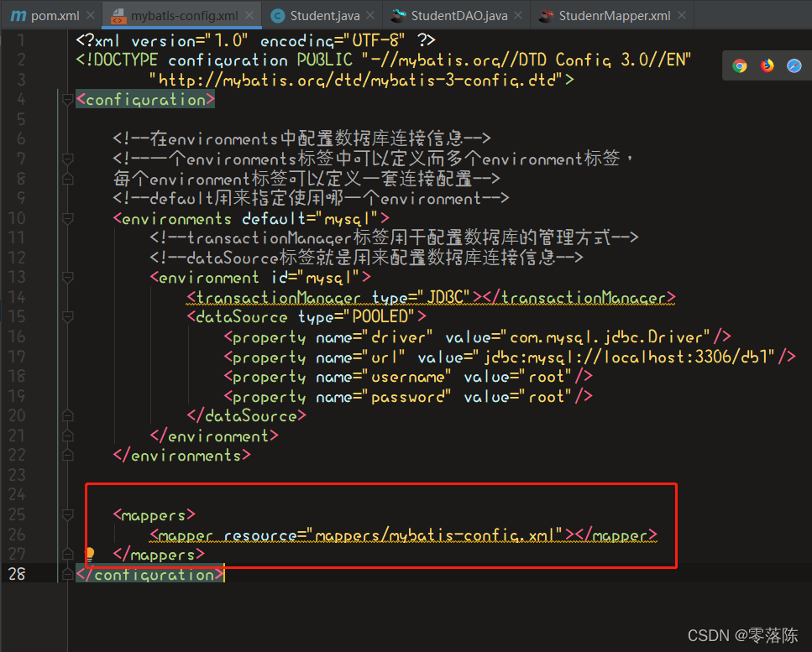Click line number 28 in gutter
This screenshot has height=652, width=812.
pyautogui.click(x=17, y=574)
